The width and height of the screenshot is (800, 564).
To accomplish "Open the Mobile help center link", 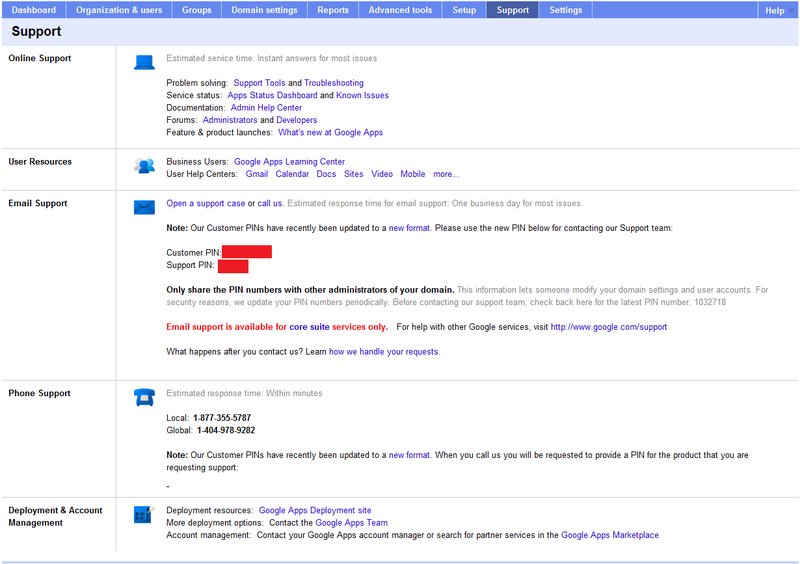I will (x=413, y=174).
